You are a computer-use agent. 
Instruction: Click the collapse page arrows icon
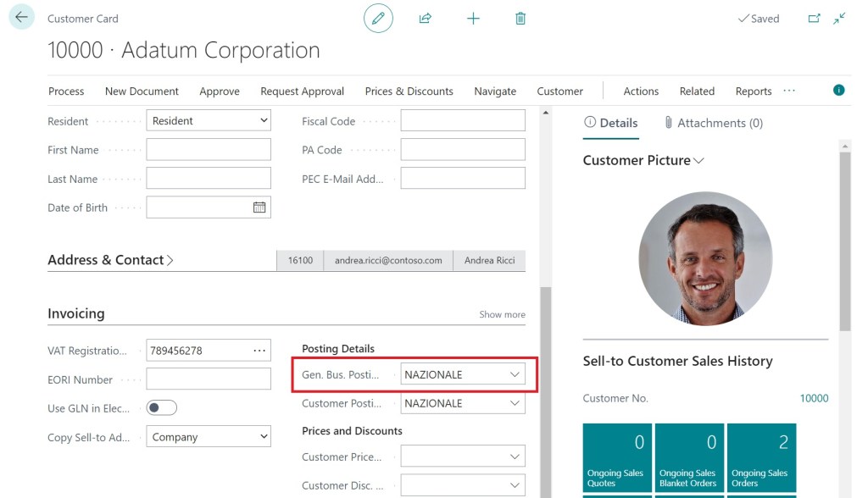pos(839,18)
